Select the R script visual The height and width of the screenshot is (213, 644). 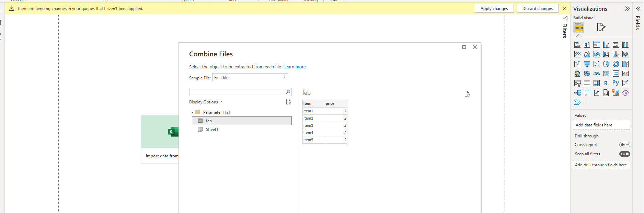(606, 83)
